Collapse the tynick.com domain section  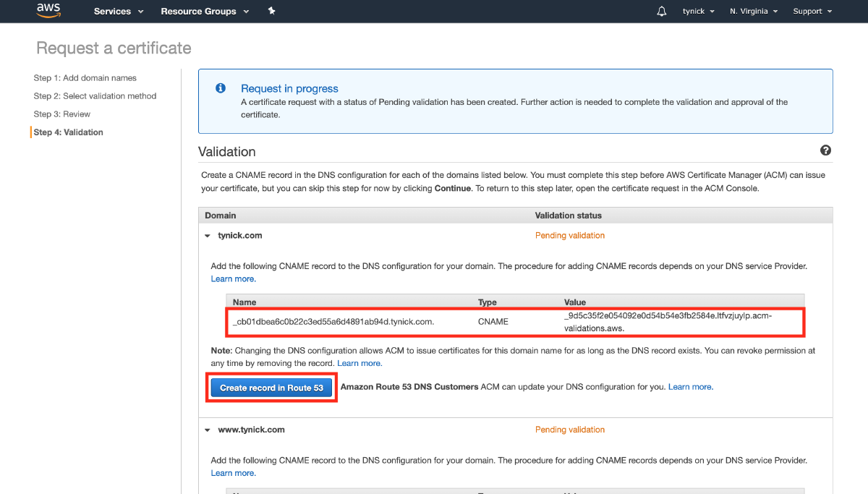pos(208,236)
